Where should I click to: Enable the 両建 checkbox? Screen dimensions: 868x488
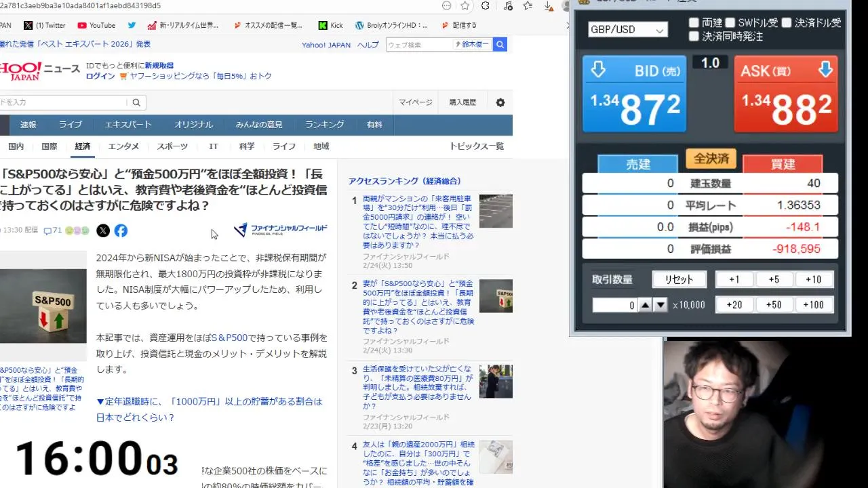[694, 22]
